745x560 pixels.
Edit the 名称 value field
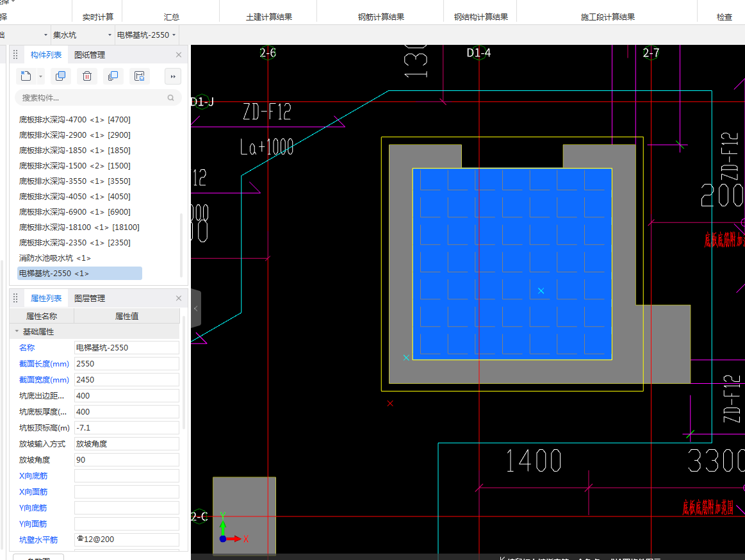pyautogui.click(x=126, y=347)
